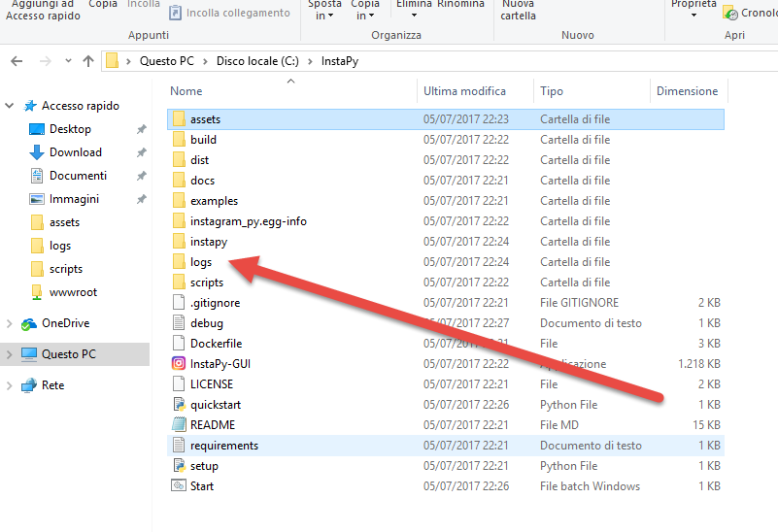Image resolution: width=778 pixels, height=532 pixels.
Task: Click the OneDrive cloud icon
Action: (29, 323)
